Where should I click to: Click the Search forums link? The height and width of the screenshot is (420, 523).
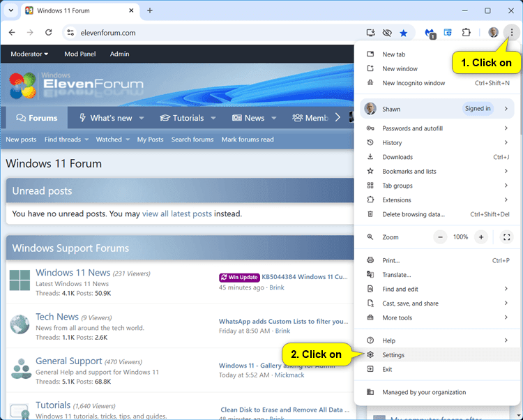(192, 140)
